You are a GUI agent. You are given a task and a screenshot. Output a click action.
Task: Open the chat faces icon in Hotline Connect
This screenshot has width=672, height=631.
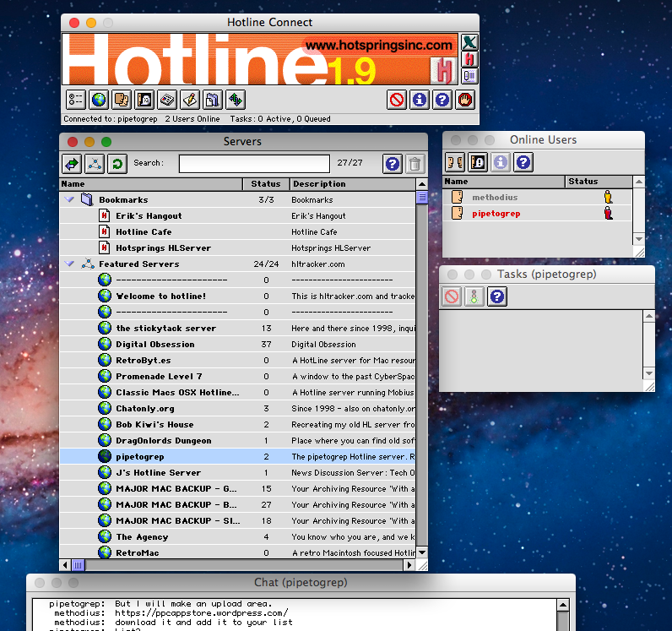tap(122, 100)
